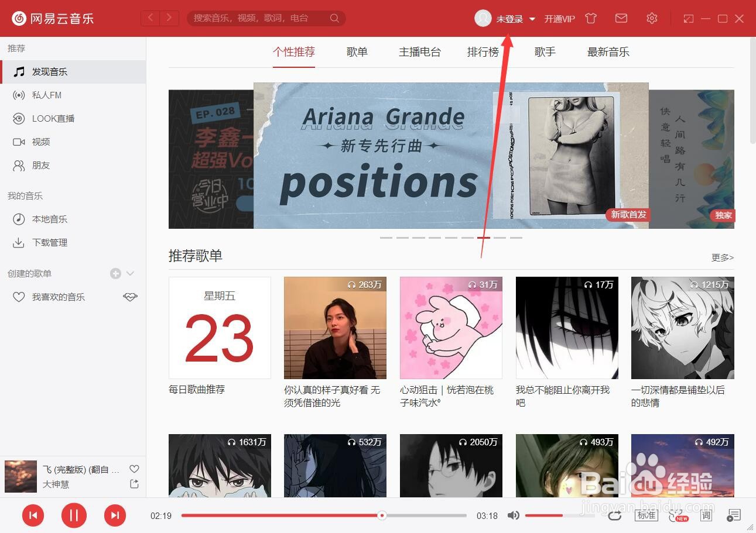756x533 pixels.
Task: Open playlist cover with 492万 plays
Action: point(683,466)
